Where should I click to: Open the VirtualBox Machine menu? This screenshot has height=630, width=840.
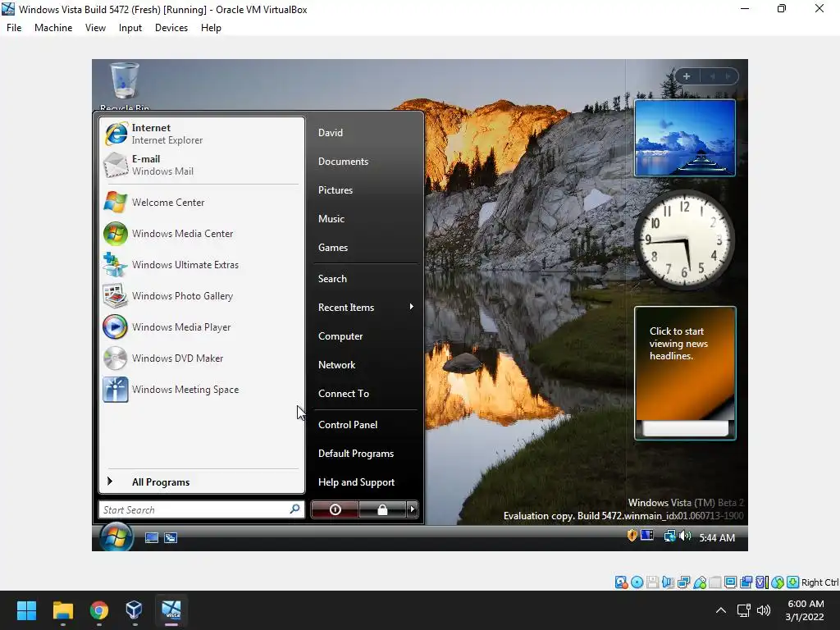coord(53,28)
